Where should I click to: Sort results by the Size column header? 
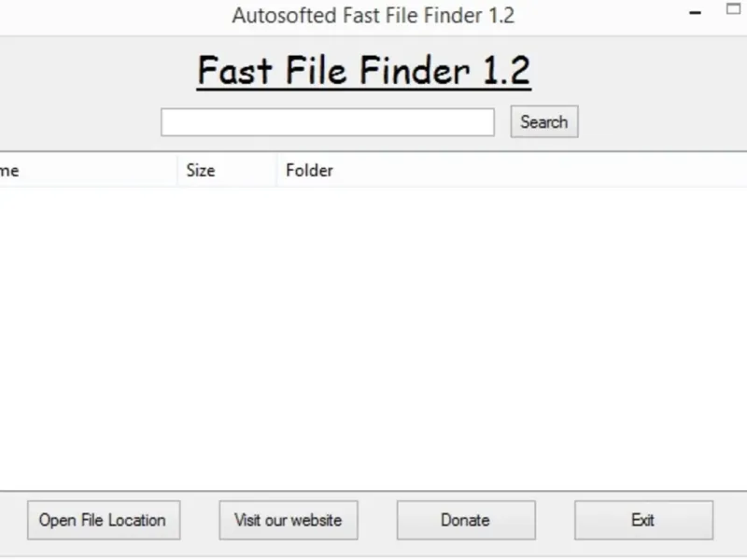(x=201, y=171)
